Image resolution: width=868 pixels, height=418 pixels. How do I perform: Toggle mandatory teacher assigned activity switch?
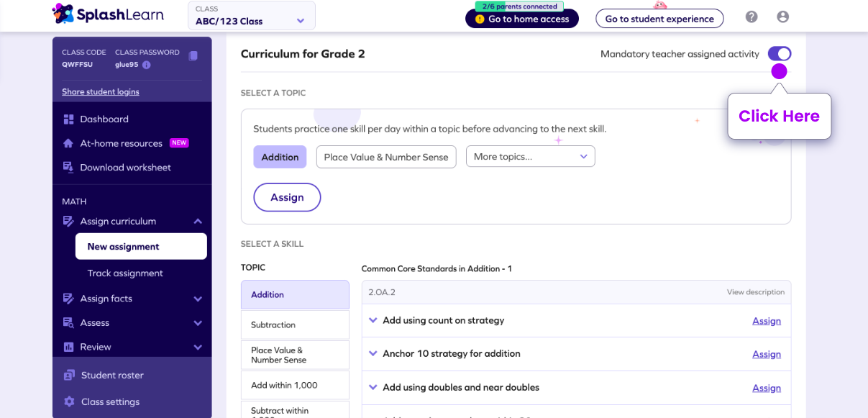point(779,54)
